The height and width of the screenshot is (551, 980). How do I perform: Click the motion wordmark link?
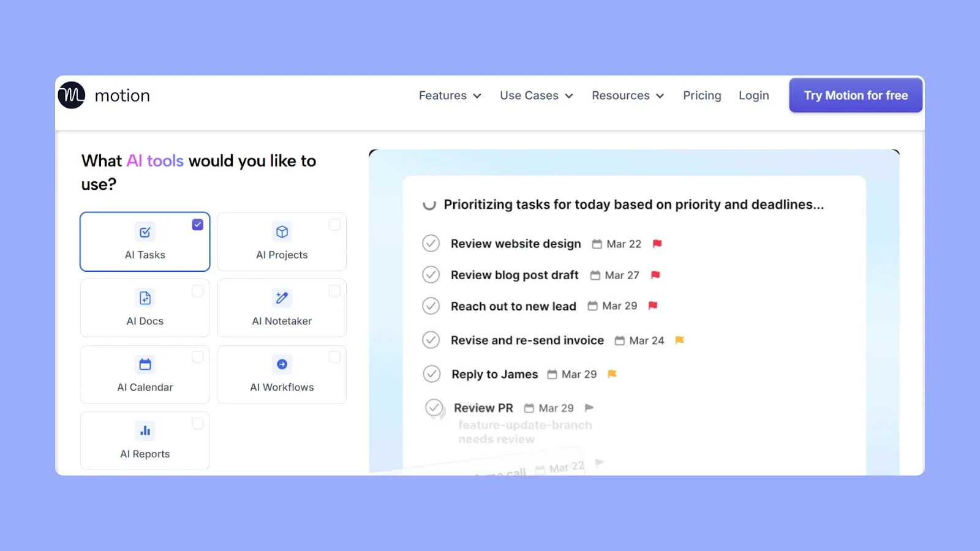point(123,96)
